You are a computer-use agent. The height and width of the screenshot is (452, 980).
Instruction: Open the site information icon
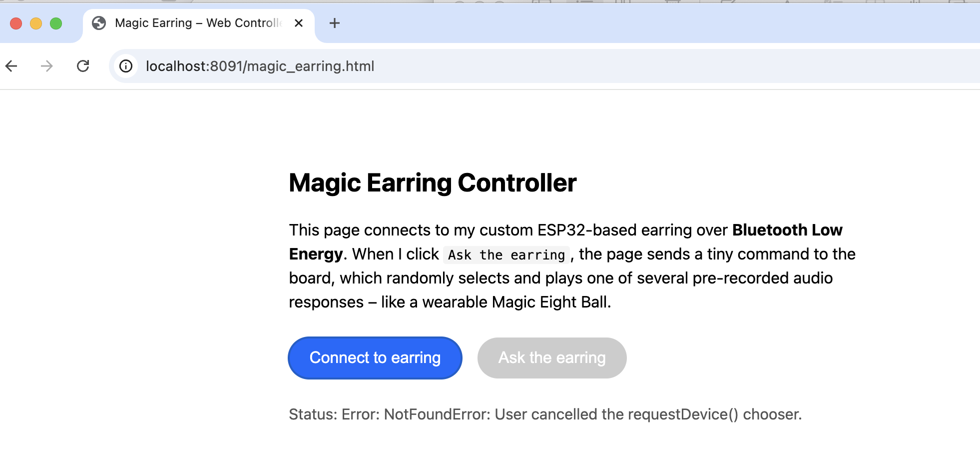pyautogui.click(x=126, y=66)
